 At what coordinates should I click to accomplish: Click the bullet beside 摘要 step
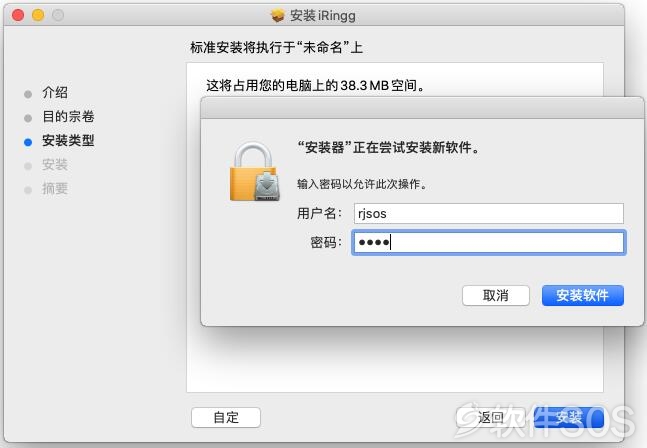click(x=28, y=190)
